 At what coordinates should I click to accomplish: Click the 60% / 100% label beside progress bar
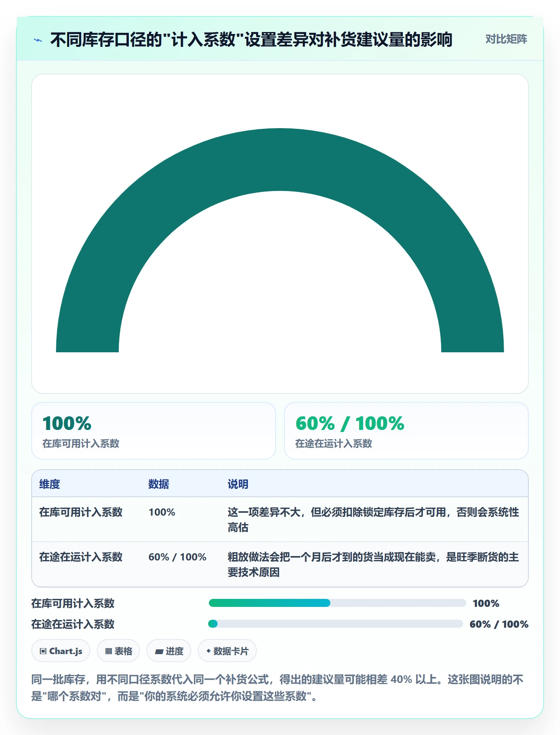[x=499, y=624]
